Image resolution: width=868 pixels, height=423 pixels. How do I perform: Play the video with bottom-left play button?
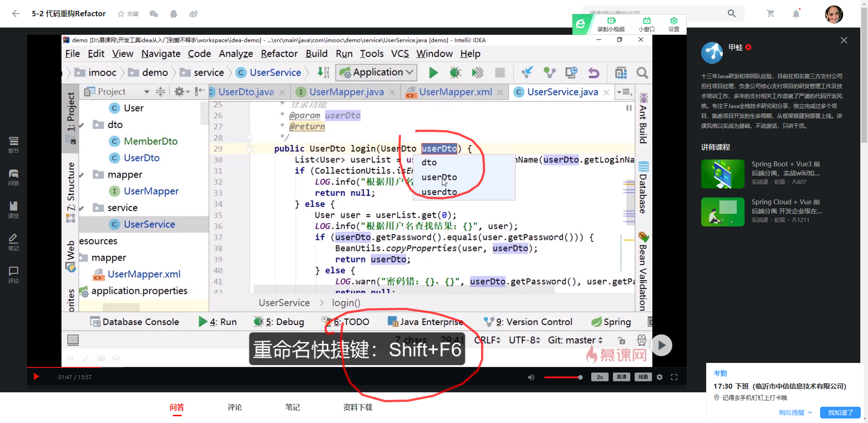(x=36, y=377)
